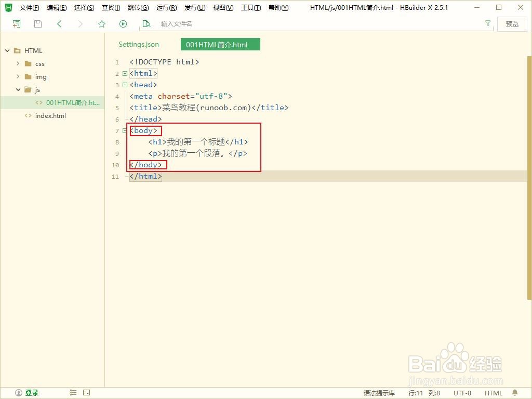Screen dimensions: 532x399
Task: Change the HTML language mode in status bar
Action: (x=494, y=393)
